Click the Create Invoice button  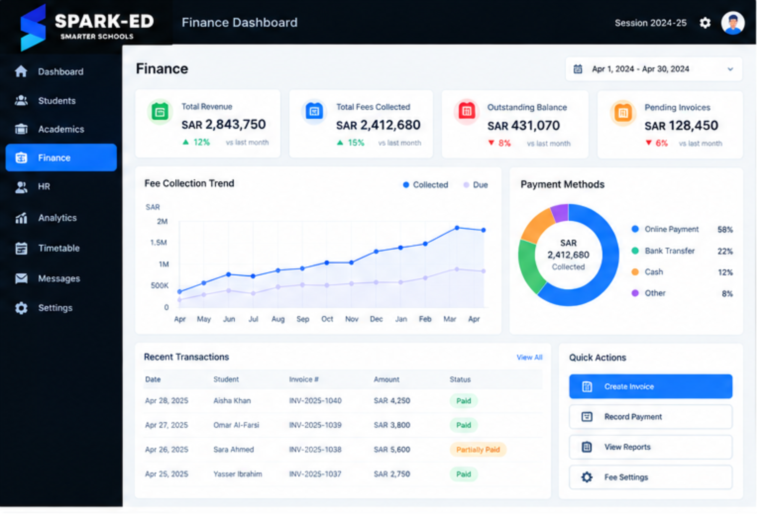(x=651, y=386)
